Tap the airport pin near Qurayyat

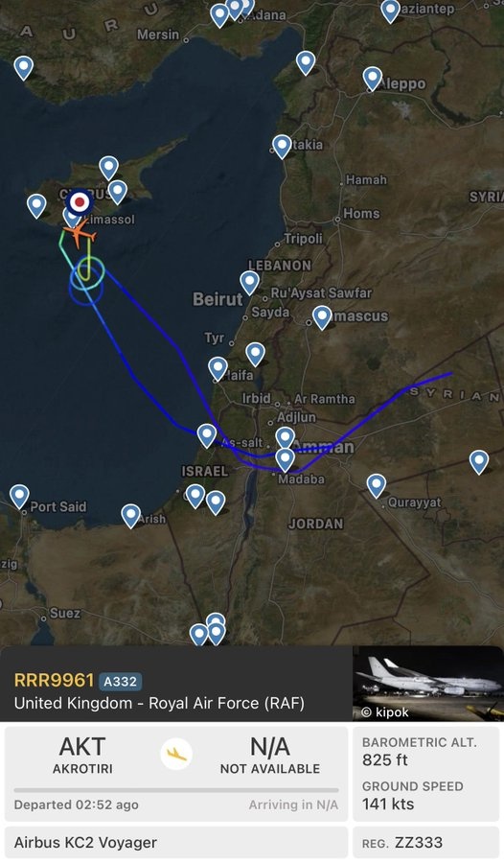[x=377, y=486]
